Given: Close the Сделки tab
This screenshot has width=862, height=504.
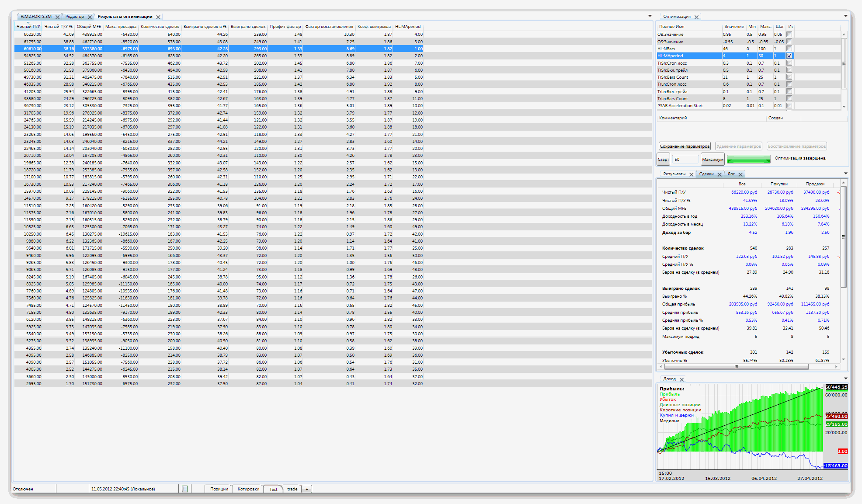Looking at the screenshot, I should click(x=719, y=174).
